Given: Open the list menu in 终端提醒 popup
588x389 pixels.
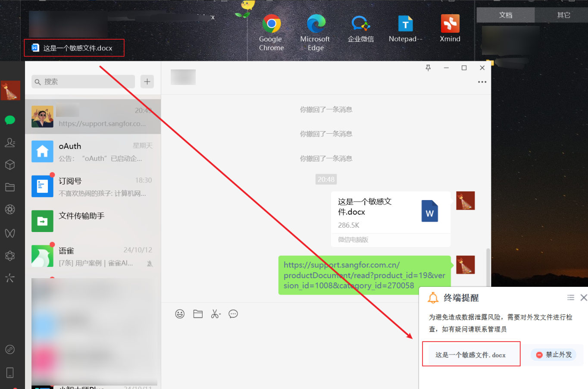Looking at the screenshot, I should [571, 298].
